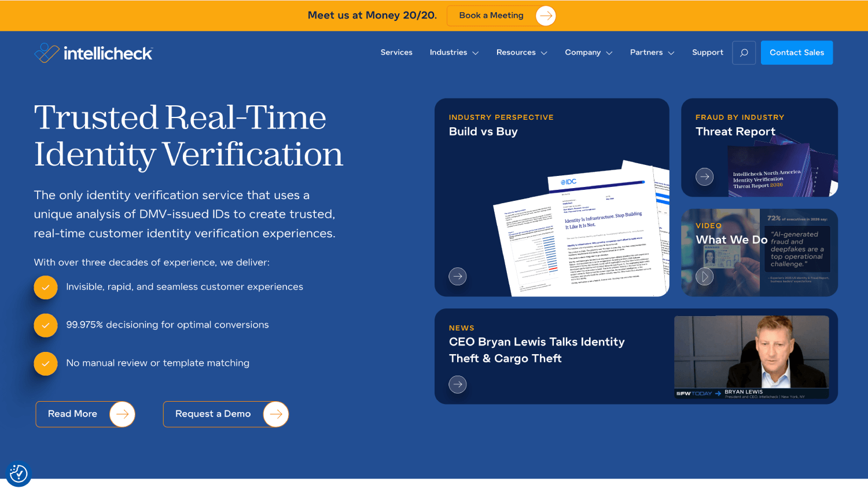Expand the Partners chevron
Viewport: 868px width, 496px height.
[x=671, y=53]
